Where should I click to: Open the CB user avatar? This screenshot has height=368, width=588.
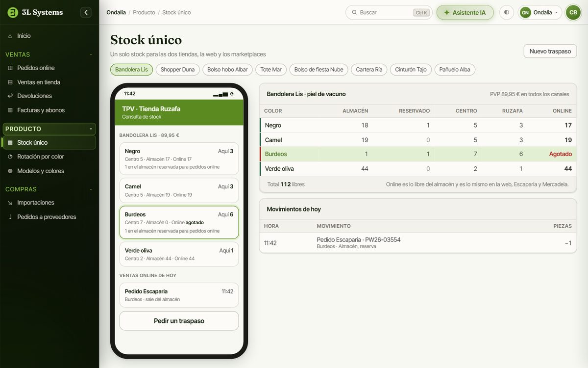coord(573,12)
